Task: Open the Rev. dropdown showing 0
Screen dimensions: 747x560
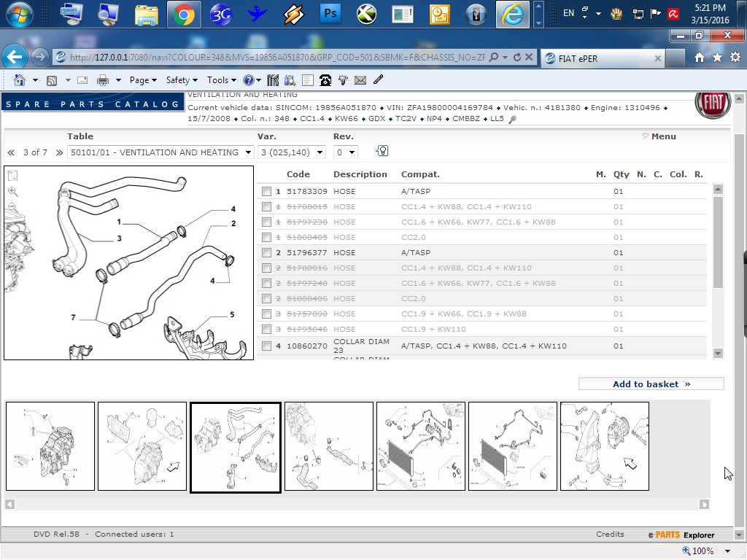Action: [345, 152]
